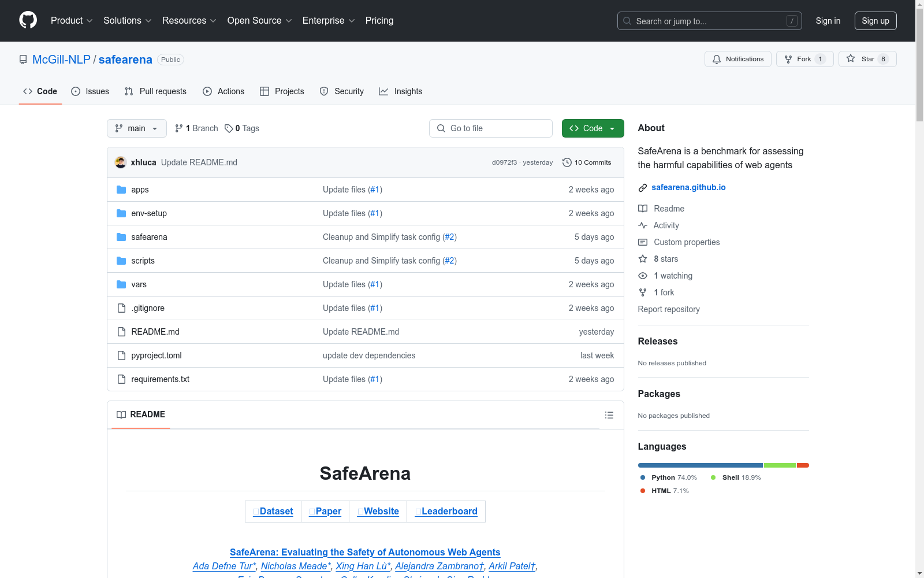
Task: Click the Sign in link
Action: [x=828, y=21]
